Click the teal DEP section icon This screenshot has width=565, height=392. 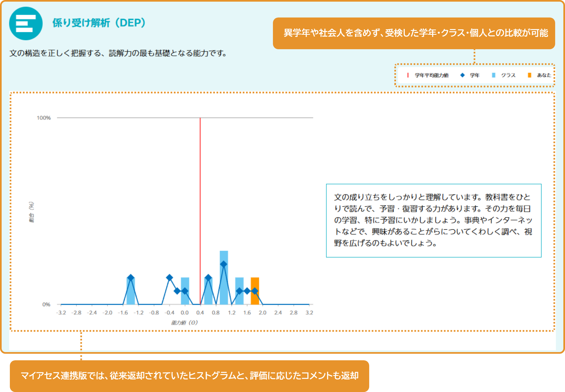point(26,24)
